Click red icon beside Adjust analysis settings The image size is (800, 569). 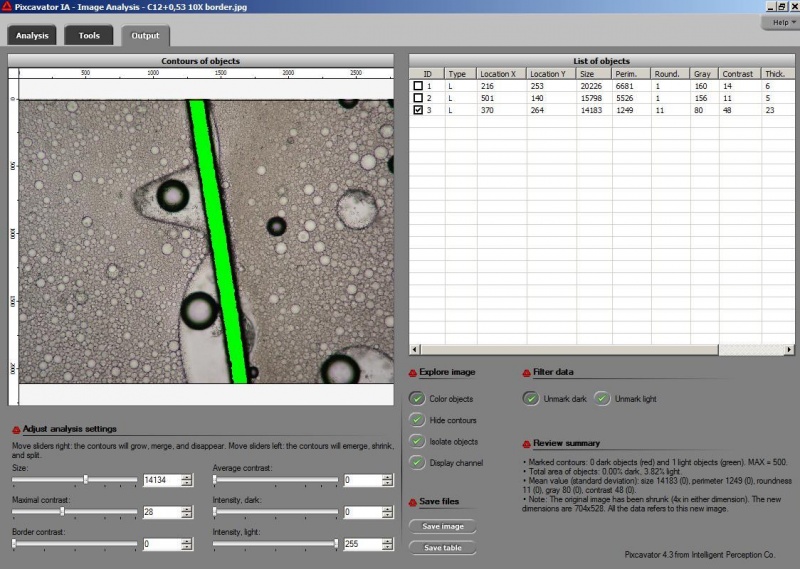[x=16, y=429]
